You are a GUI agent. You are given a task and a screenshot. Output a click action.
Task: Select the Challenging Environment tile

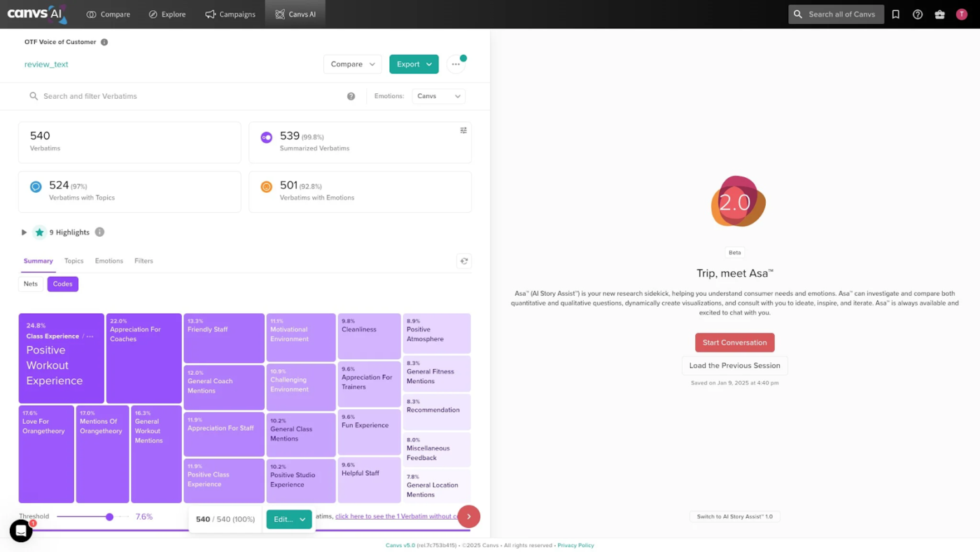301,387
